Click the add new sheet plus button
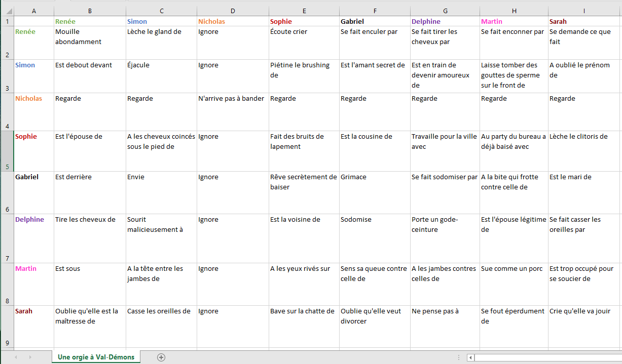 click(161, 357)
